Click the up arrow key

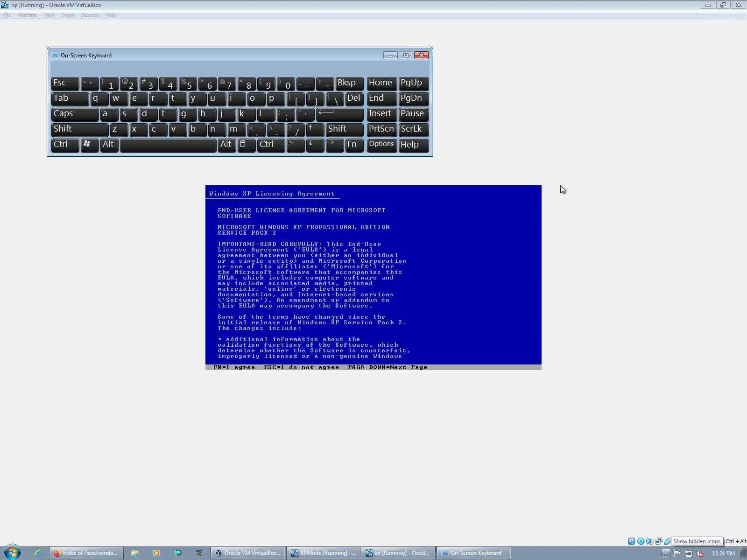click(x=315, y=130)
